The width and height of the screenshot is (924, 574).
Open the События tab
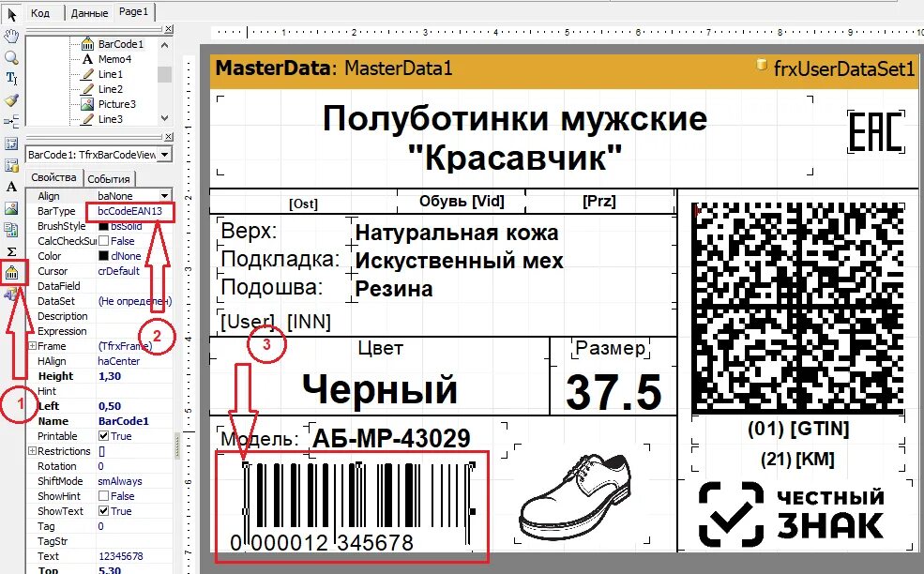click(x=109, y=178)
